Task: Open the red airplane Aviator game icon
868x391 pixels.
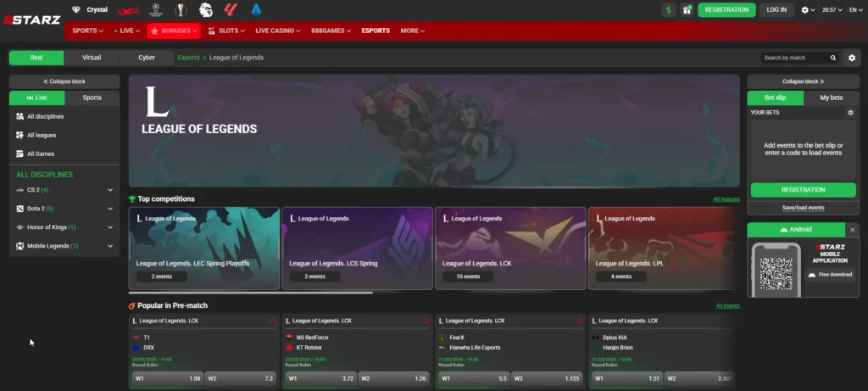Action: (128, 10)
